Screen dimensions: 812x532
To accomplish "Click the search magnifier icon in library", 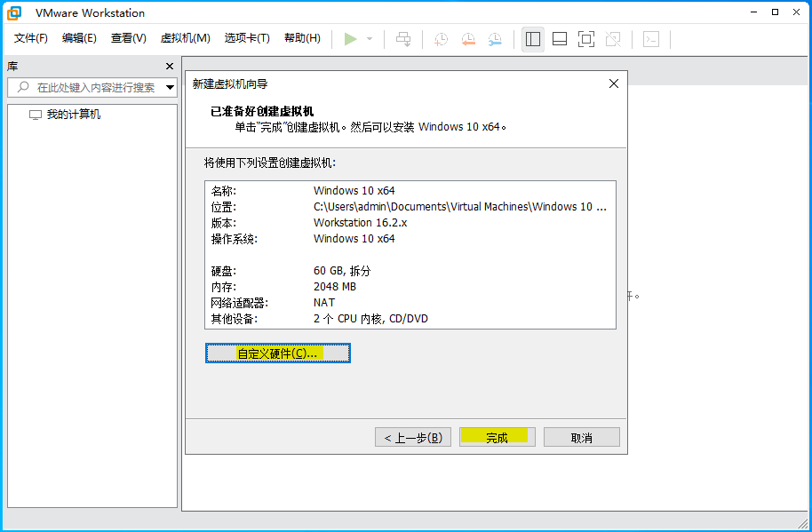I will pyautogui.click(x=23, y=87).
